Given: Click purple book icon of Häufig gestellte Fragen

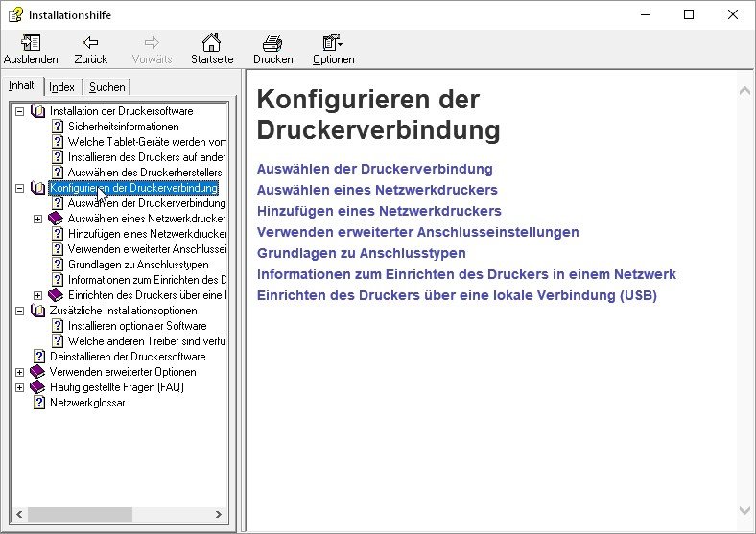Looking at the screenshot, I should pyautogui.click(x=37, y=387).
